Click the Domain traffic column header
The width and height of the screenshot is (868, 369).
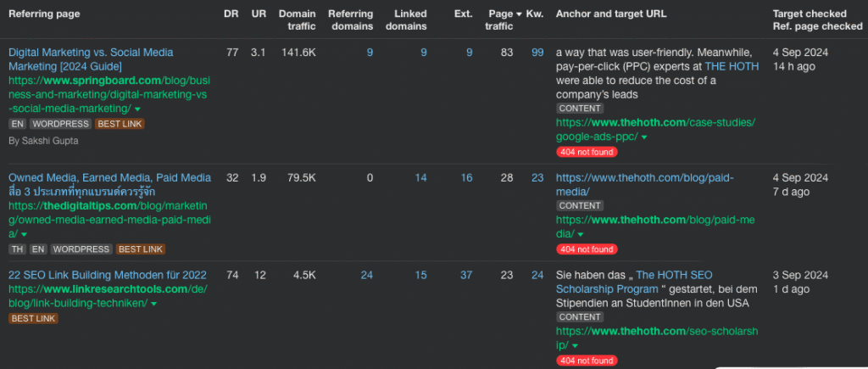297,20
